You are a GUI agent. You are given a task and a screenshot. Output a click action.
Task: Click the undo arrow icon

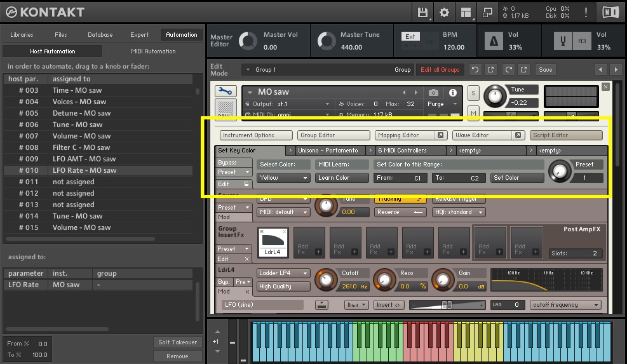[475, 70]
